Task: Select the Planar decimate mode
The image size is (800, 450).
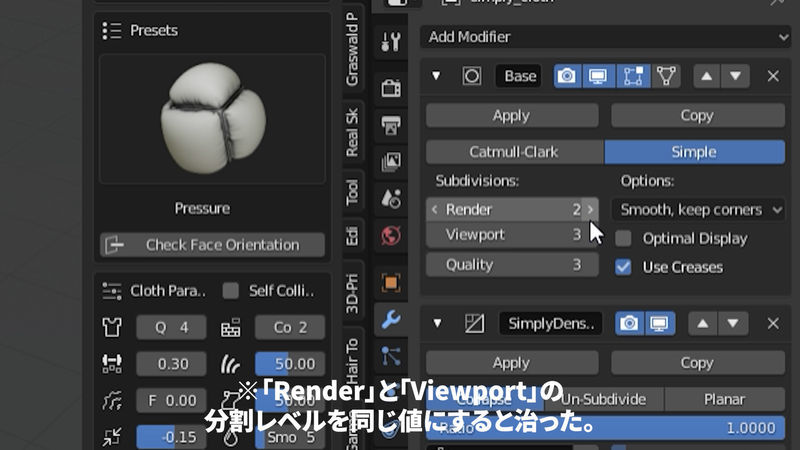Action: (724, 399)
